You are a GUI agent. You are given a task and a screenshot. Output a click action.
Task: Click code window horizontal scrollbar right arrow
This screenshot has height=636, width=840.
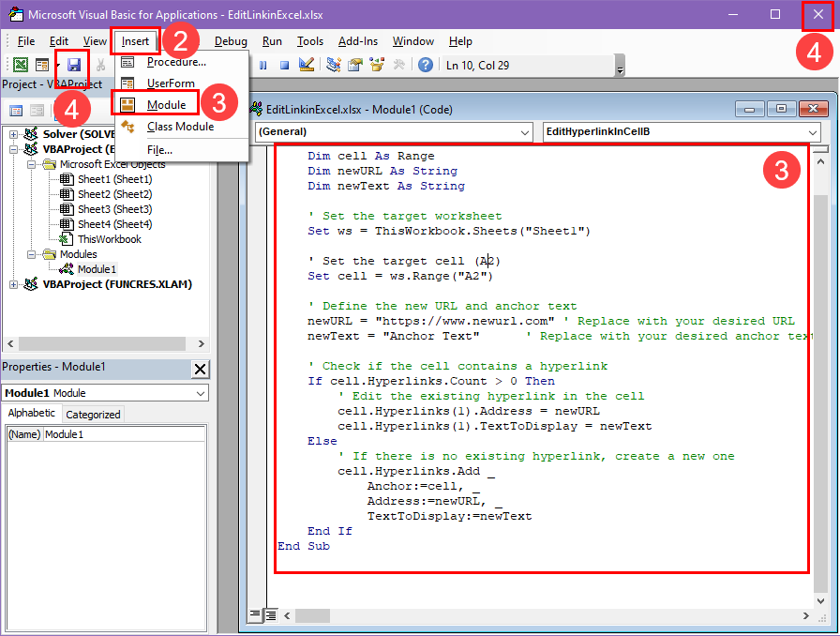pyautogui.click(x=806, y=615)
